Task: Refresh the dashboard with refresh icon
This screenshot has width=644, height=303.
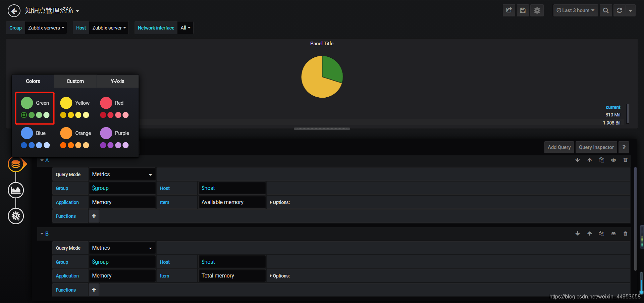Action: coord(620,10)
